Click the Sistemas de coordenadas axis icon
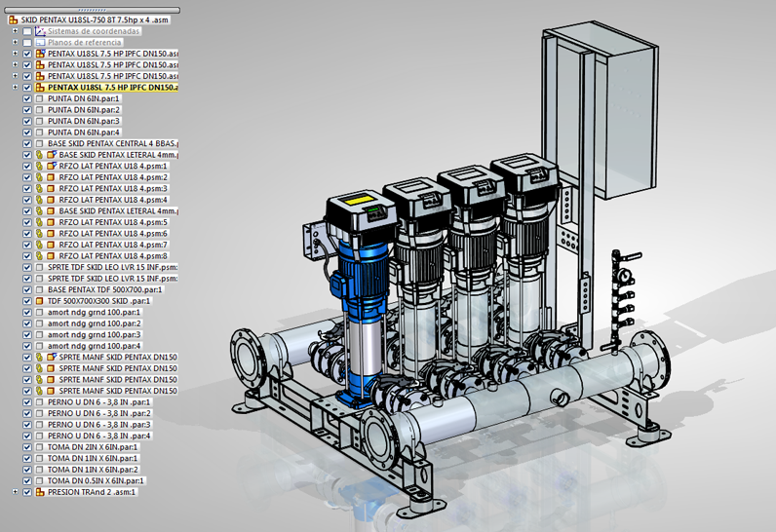The height and width of the screenshot is (532, 776). click(40, 31)
